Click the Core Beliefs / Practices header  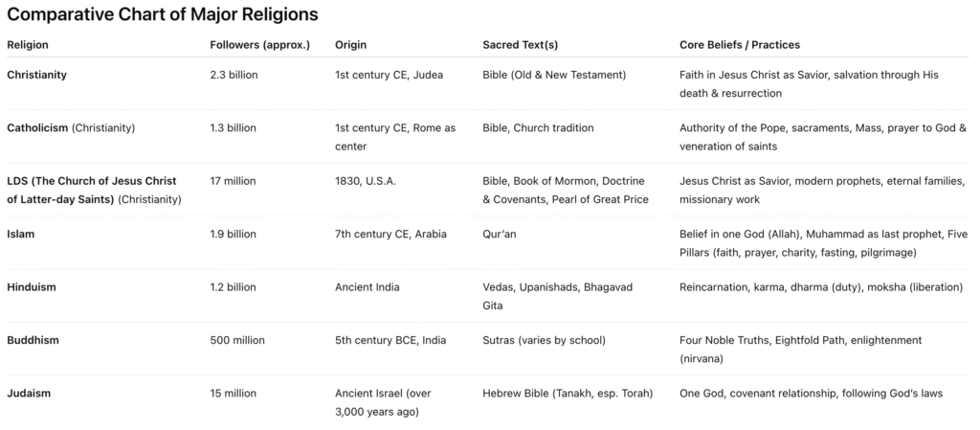point(740,45)
